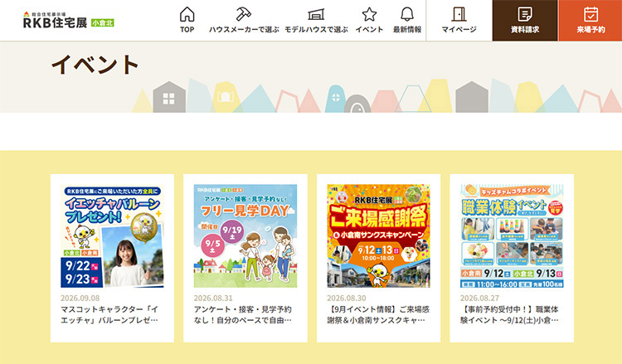Open article マスコットキャラクター「イエッチャ」バルーン
Screen dimensions: 622x364
tap(109, 314)
